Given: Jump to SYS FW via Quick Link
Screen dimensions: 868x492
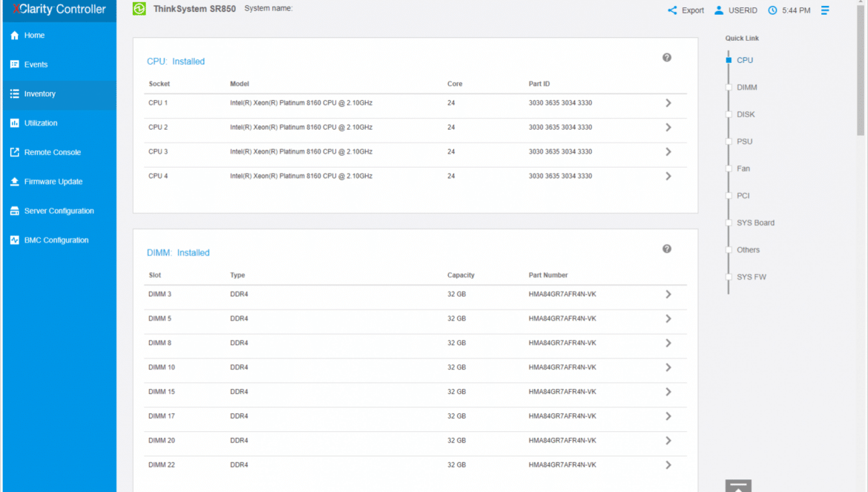Looking at the screenshot, I should click(x=752, y=278).
